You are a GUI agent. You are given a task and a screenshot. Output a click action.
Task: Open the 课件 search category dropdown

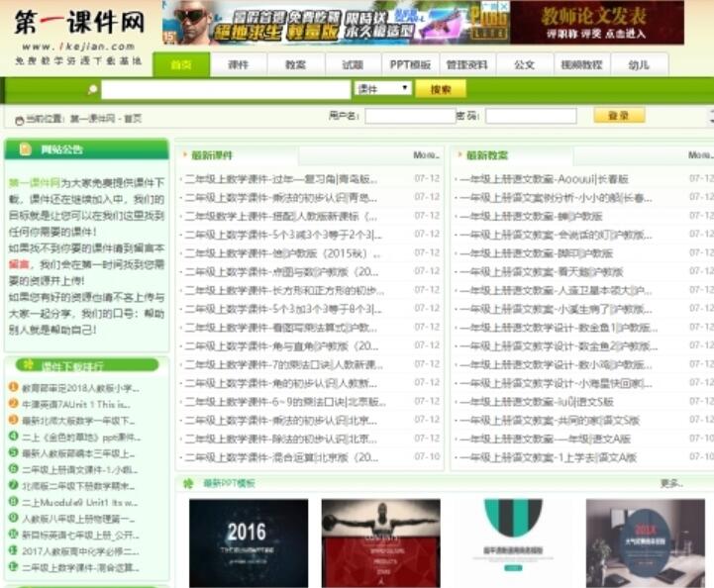(x=383, y=89)
